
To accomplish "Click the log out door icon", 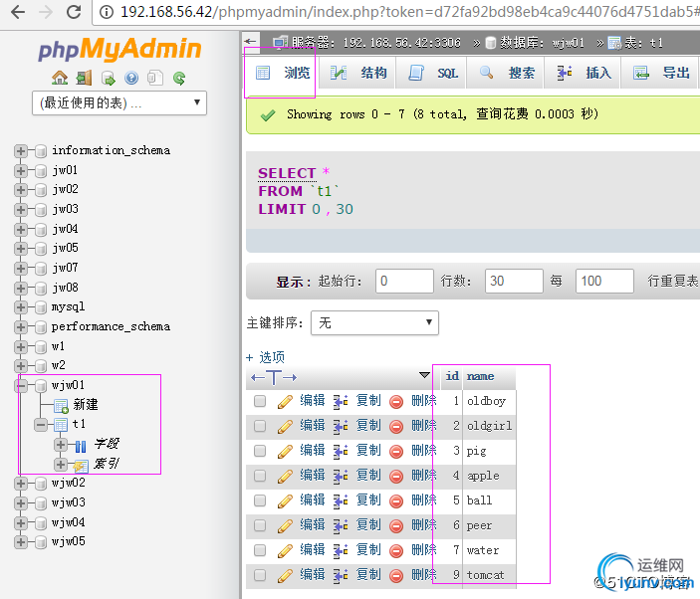I will coord(84,78).
